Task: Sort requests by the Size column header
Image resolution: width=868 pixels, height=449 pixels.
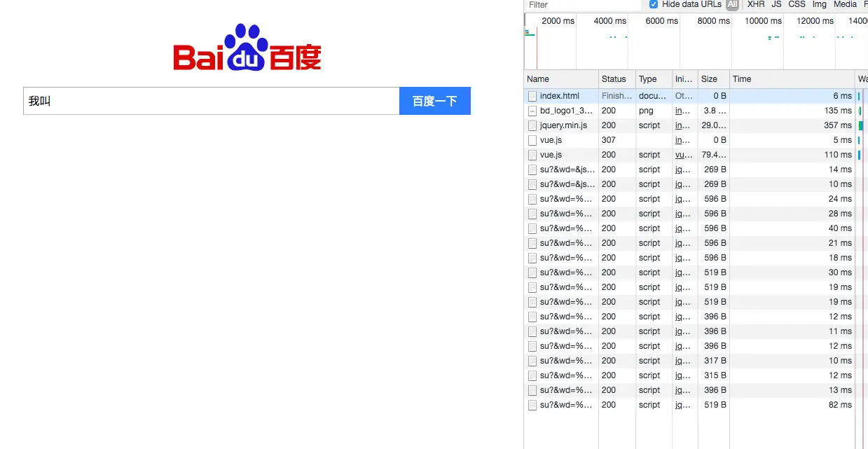Action: point(713,79)
